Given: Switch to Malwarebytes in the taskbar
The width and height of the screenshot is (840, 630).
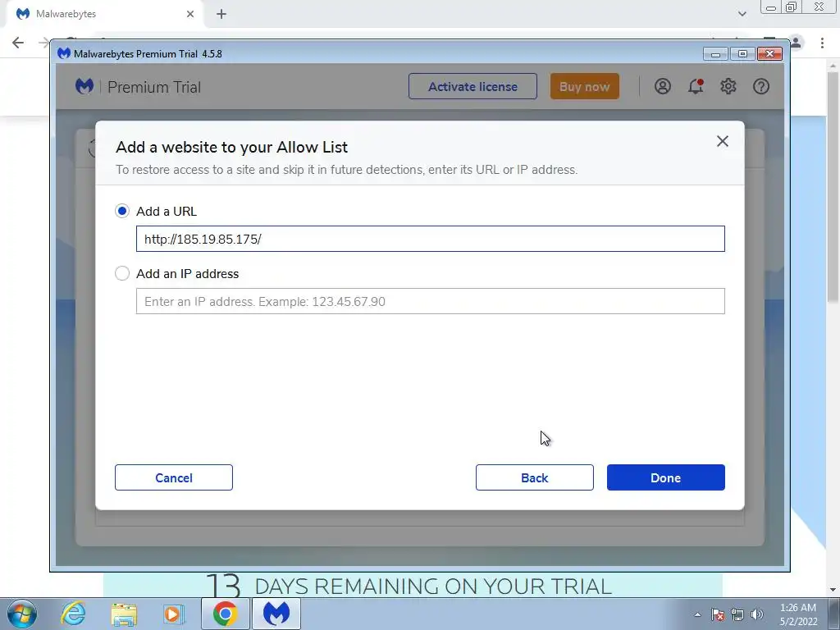Looking at the screenshot, I should [x=276, y=614].
